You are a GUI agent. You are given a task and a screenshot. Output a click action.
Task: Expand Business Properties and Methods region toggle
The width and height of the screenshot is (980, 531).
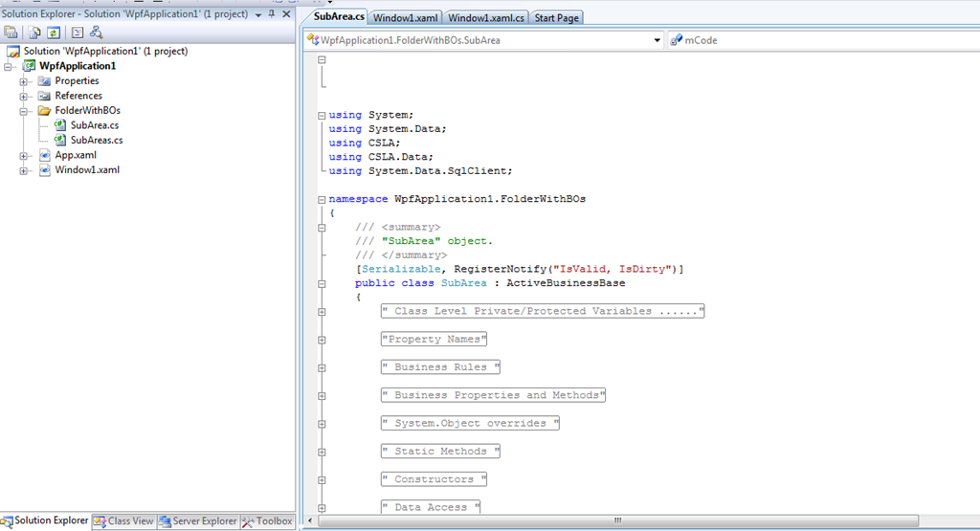pos(322,396)
